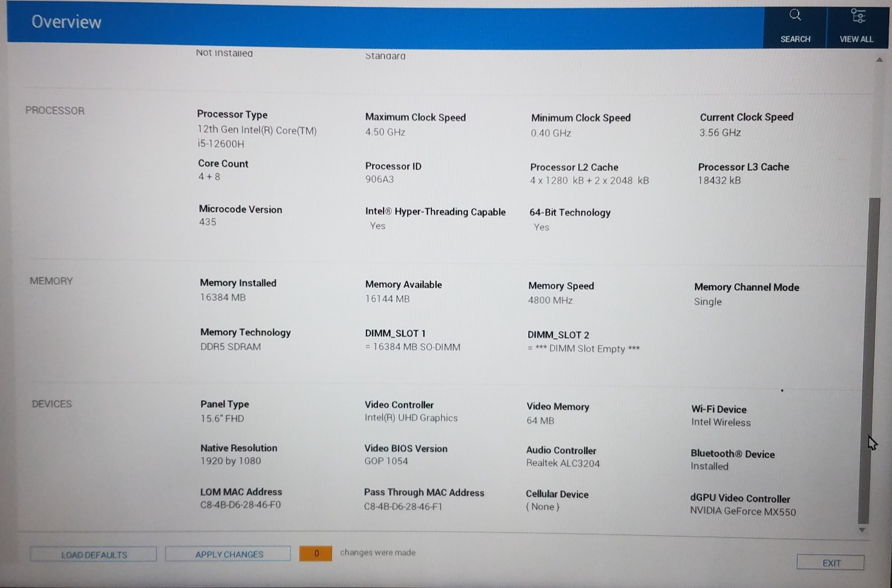892x588 pixels.
Task: Click the Microcode Version label
Action: (x=240, y=209)
